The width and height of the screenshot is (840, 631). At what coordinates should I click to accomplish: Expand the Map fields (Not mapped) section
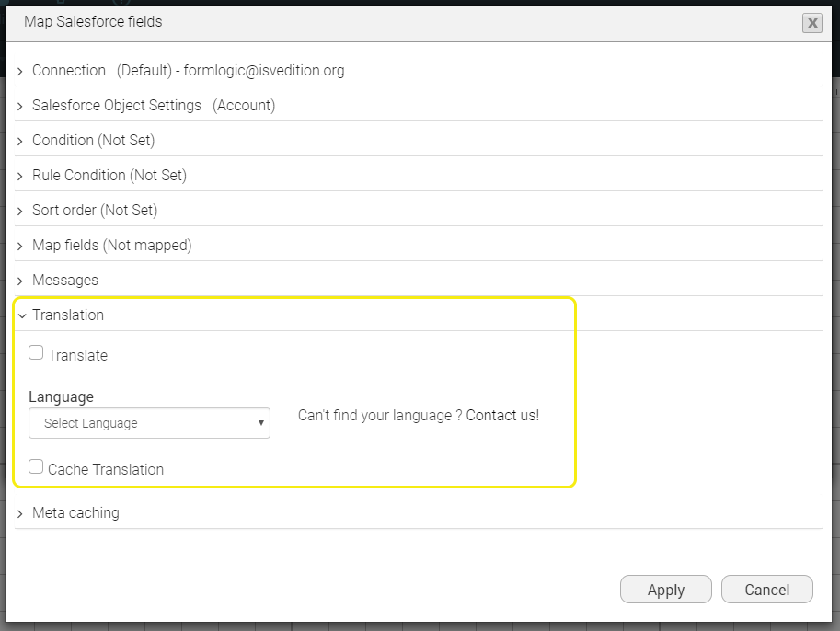point(20,245)
